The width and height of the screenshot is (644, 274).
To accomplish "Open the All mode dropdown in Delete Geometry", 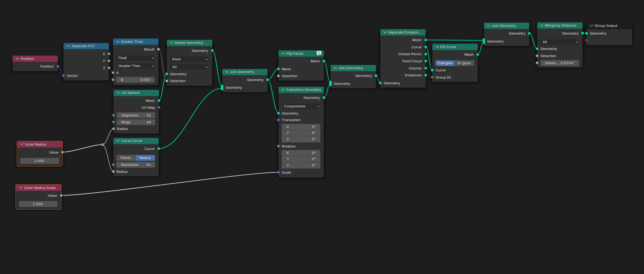I will pos(189,67).
